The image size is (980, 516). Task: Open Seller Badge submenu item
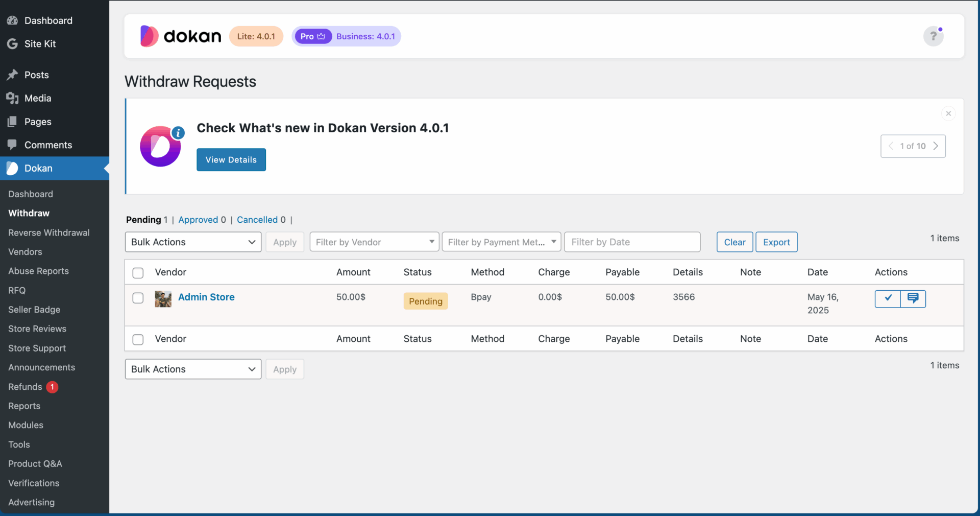tap(34, 310)
